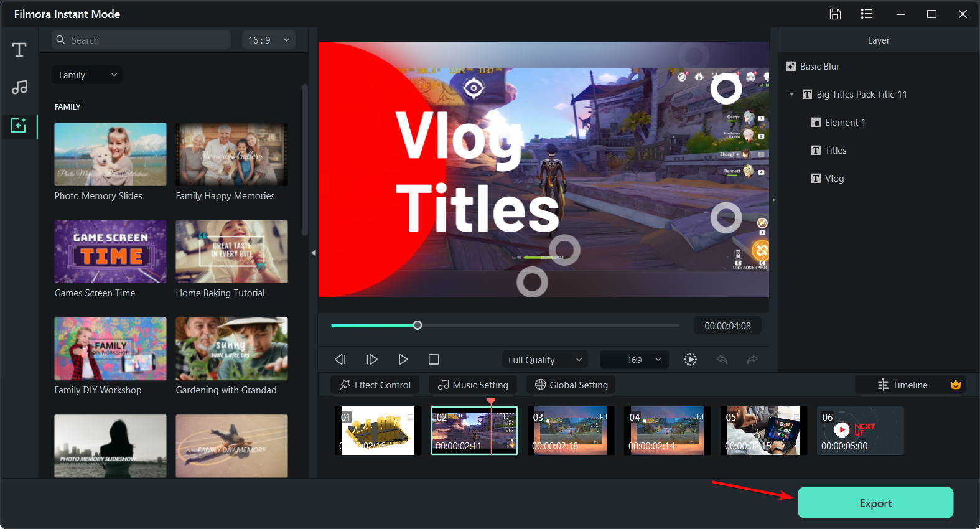This screenshot has height=529, width=980.
Task: Click the FAMILY section heading
Action: pos(67,106)
